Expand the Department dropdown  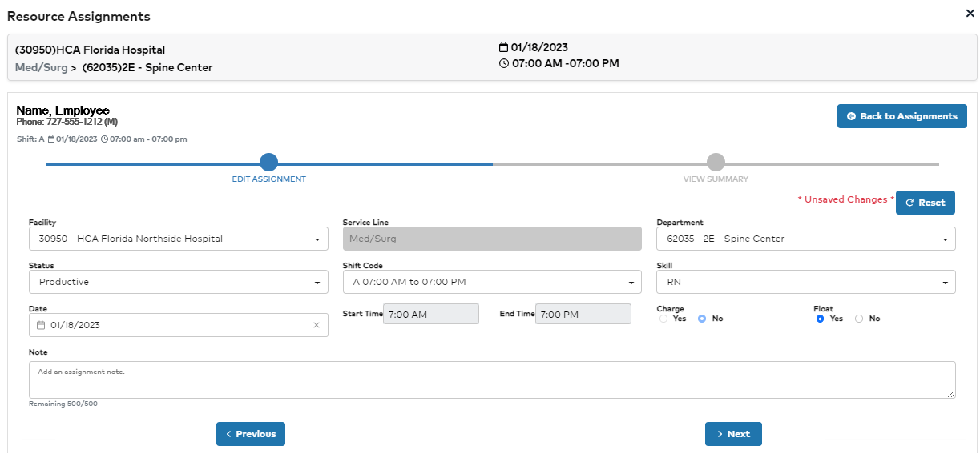tap(805, 239)
